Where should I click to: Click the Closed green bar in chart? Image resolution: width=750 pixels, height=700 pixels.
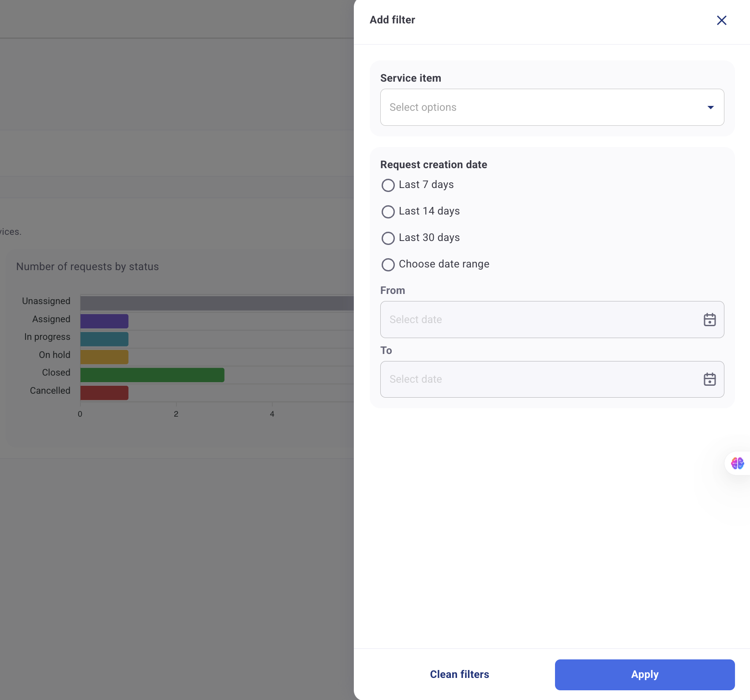coord(152,375)
